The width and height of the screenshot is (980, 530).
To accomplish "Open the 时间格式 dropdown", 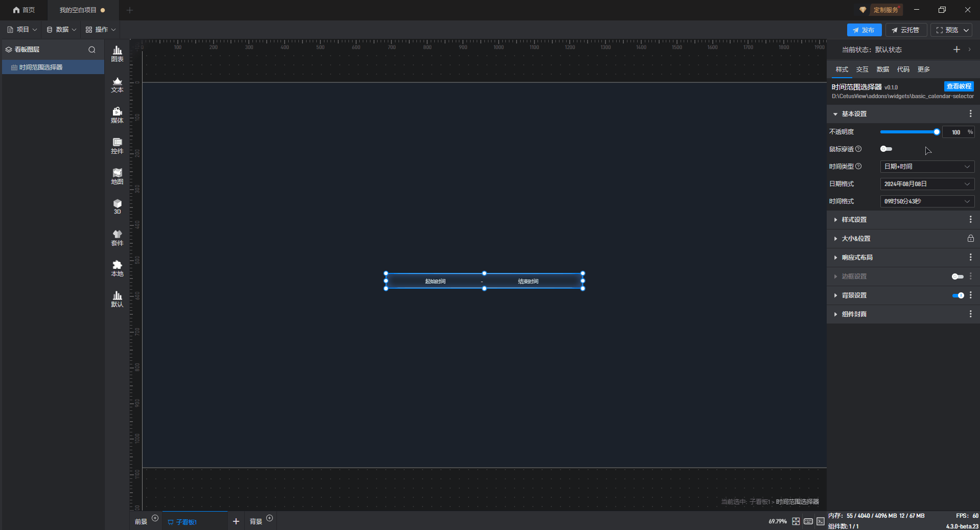I will tap(927, 201).
